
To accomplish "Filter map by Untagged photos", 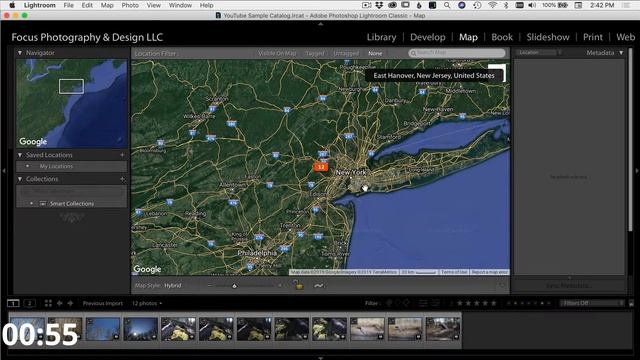I will pyautogui.click(x=346, y=53).
